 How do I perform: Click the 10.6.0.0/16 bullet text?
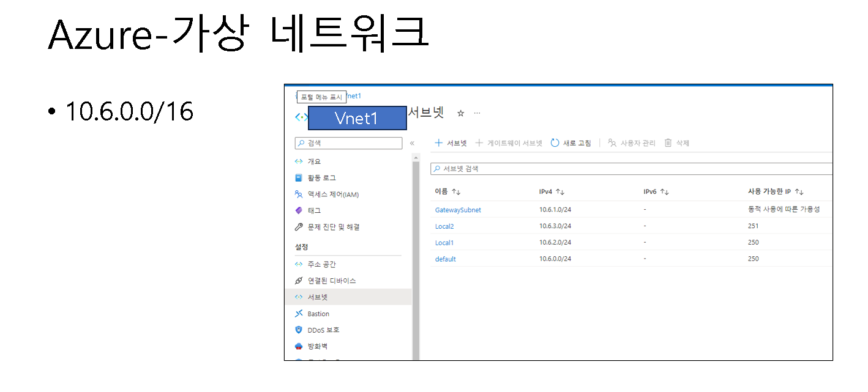(x=129, y=111)
